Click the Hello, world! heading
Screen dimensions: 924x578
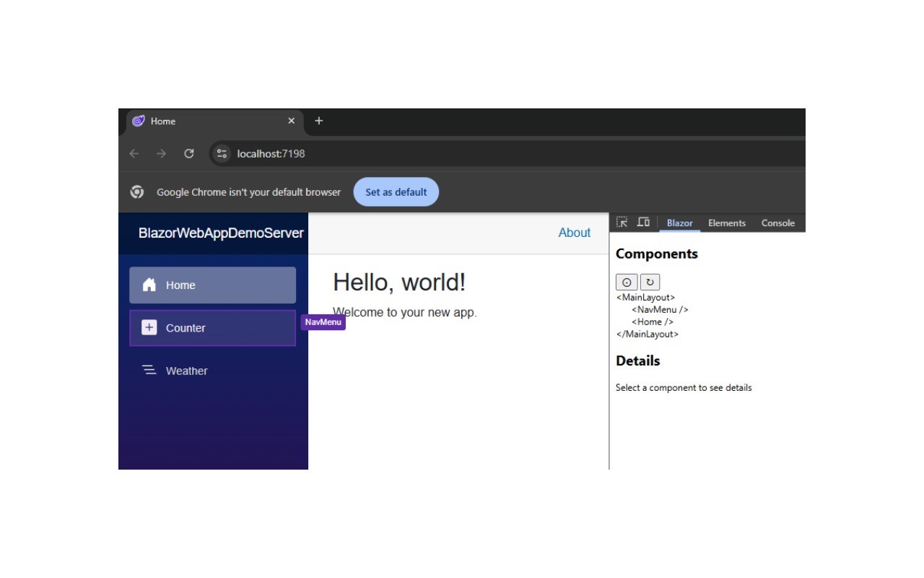click(399, 282)
